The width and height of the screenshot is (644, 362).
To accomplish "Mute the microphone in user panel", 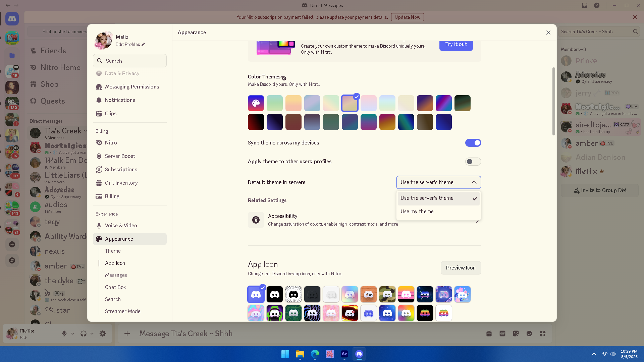I will (64, 334).
